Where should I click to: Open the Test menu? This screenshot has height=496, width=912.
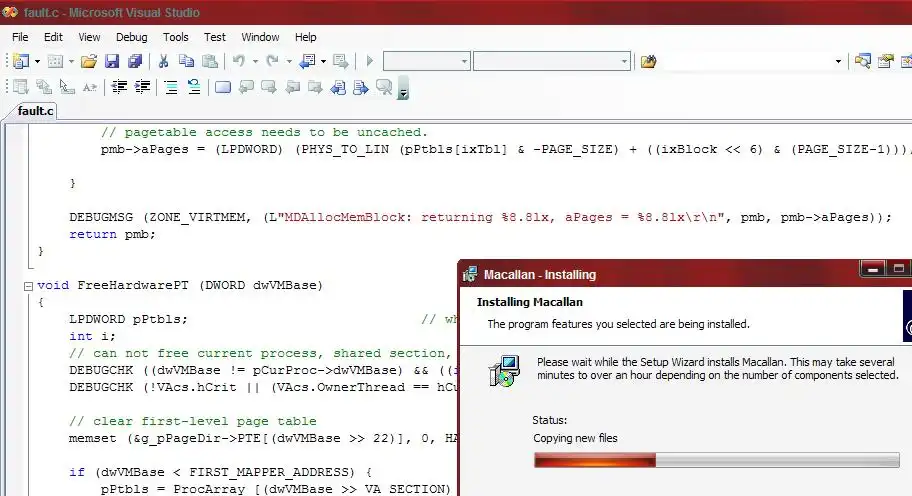click(x=215, y=37)
